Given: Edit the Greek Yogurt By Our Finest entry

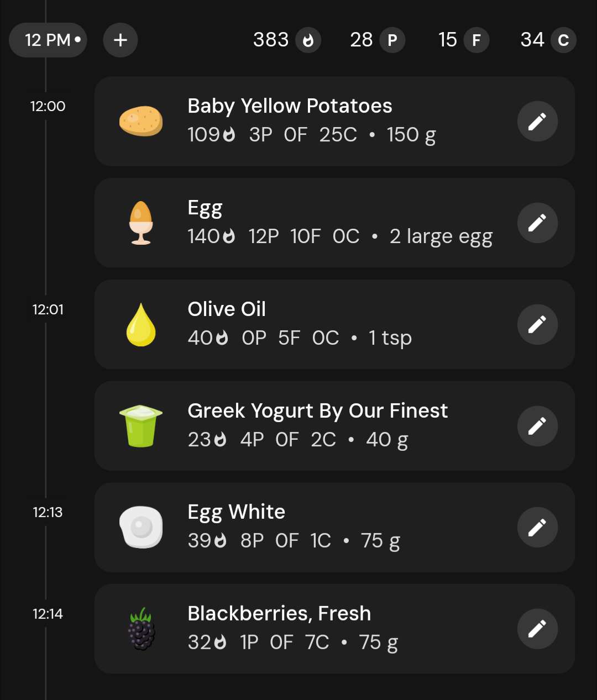Looking at the screenshot, I should (537, 426).
